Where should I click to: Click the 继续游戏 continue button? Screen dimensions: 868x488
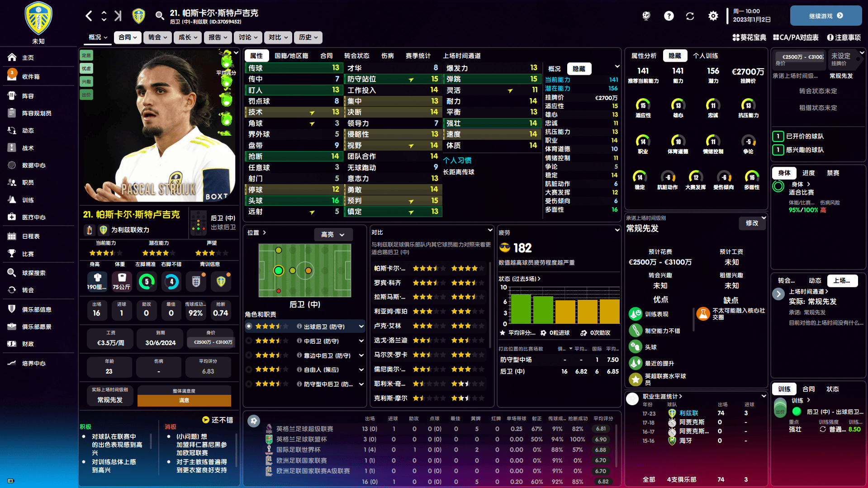click(826, 16)
